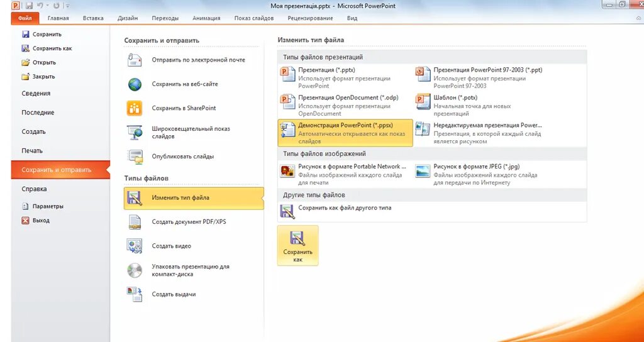Select Презентация OpenDocument (*.odp) type

(345, 105)
